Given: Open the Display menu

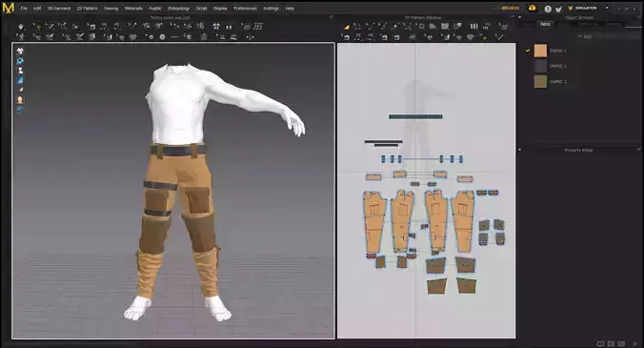Looking at the screenshot, I should coord(220,9).
